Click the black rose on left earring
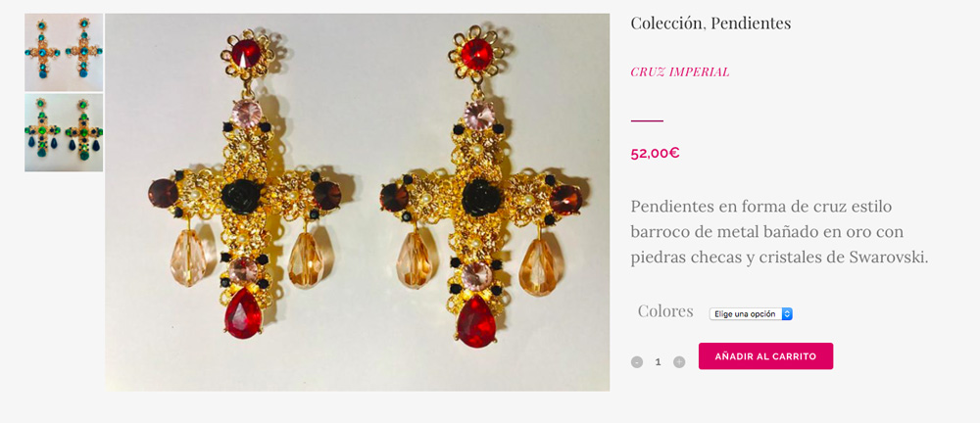Screen dimensions: 980x423 pos(241,196)
